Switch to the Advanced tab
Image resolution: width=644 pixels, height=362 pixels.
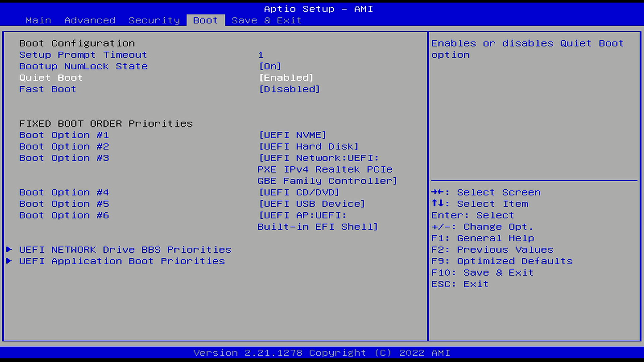pos(90,20)
